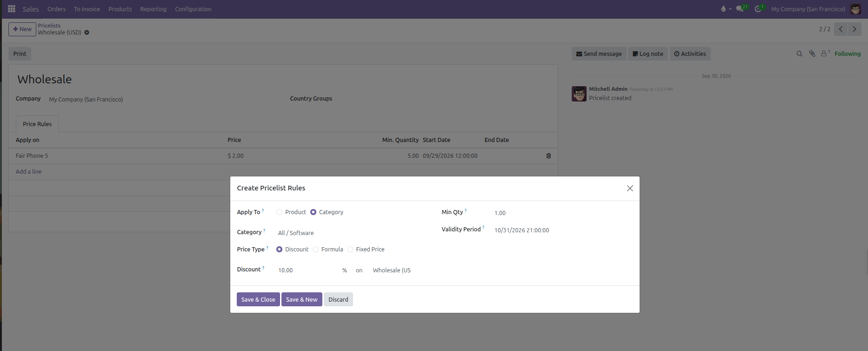Edit the Min Qty field
Viewport: 868px width, 351px height.
[x=563, y=213]
